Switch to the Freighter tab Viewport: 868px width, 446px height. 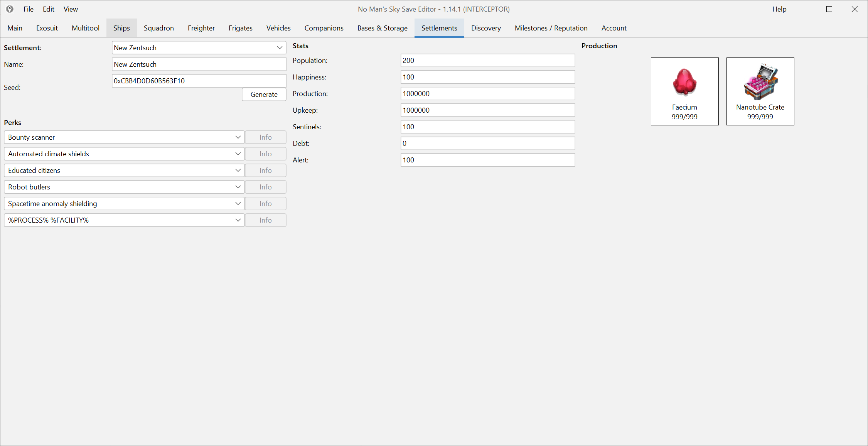201,28
